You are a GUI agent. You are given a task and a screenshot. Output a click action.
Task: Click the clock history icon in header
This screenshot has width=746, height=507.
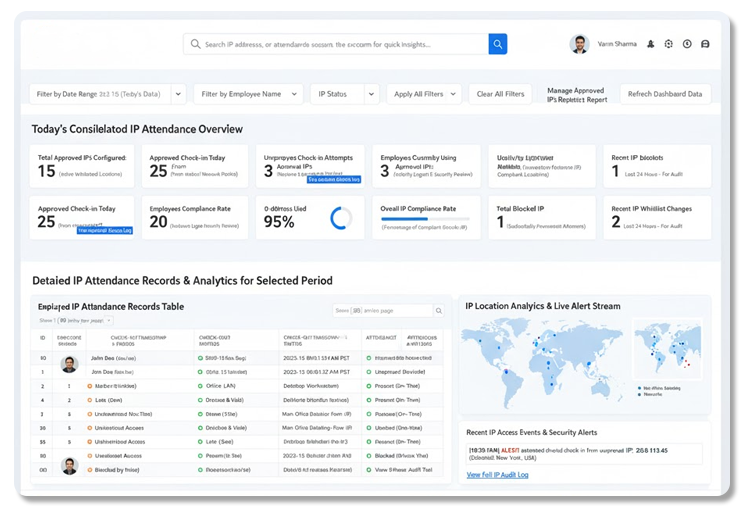(x=687, y=44)
